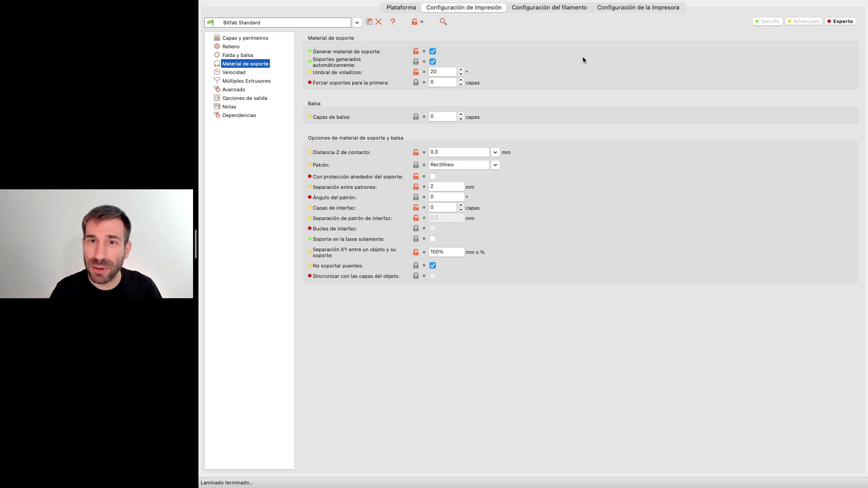This screenshot has height=488, width=868.
Task: Switch to Configuración del filamento tab
Action: pos(549,8)
